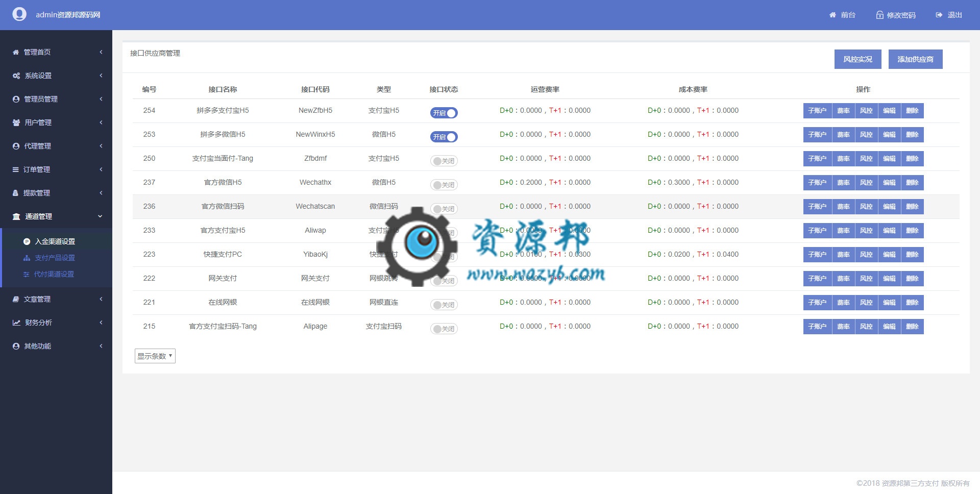Click the bank icon for 通道管理
This screenshot has height=494, width=980.
coord(16,216)
